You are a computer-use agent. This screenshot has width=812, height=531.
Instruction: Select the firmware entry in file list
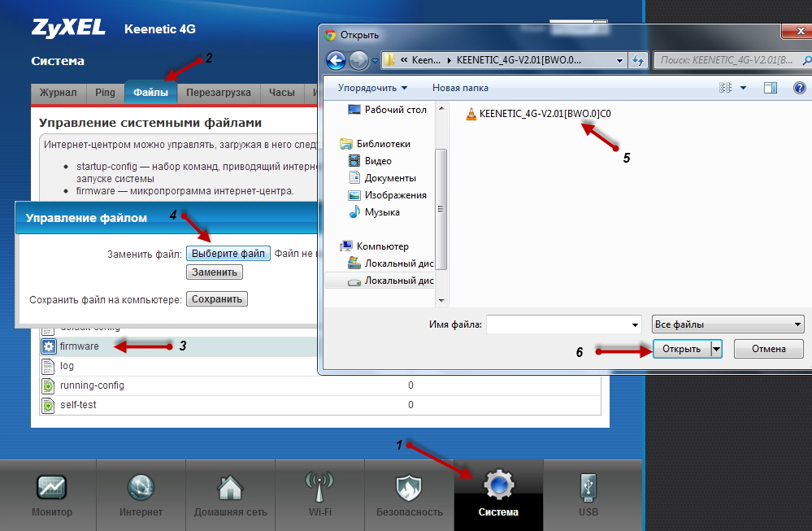point(79,346)
